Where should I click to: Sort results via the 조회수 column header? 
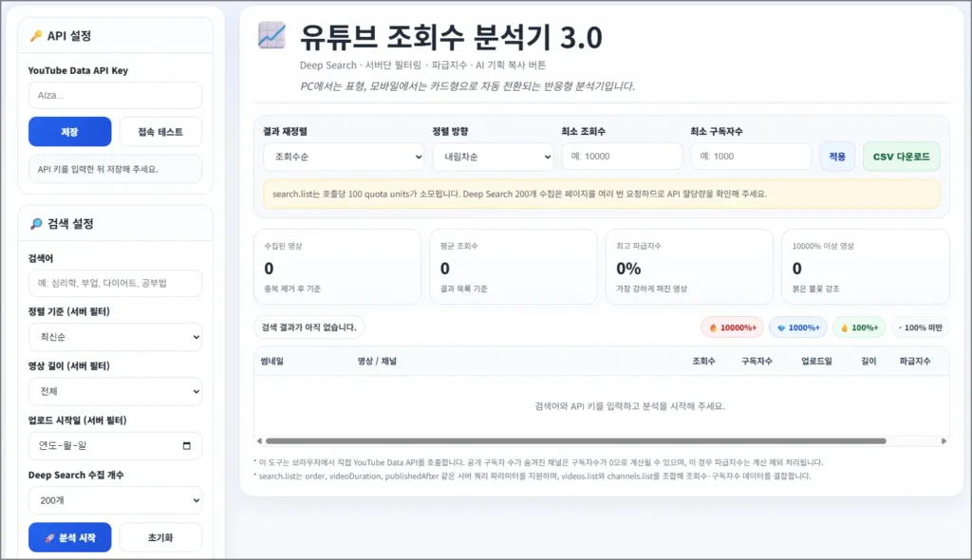[703, 361]
